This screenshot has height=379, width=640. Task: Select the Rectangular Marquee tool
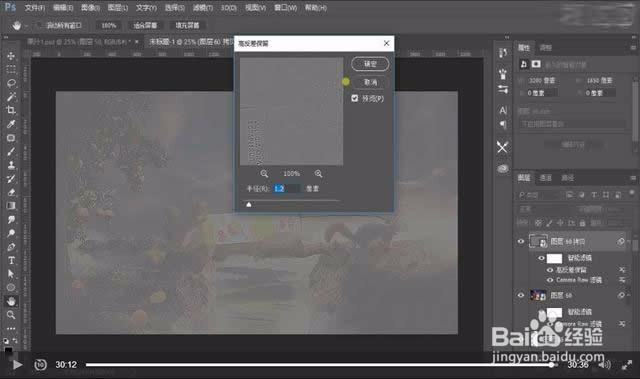click(11, 69)
